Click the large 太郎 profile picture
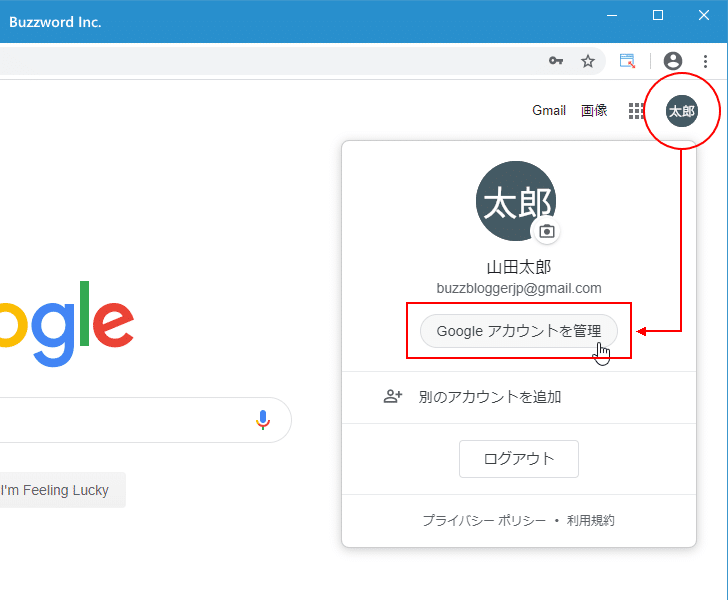Screen dimensions: 728x600 [x=516, y=201]
